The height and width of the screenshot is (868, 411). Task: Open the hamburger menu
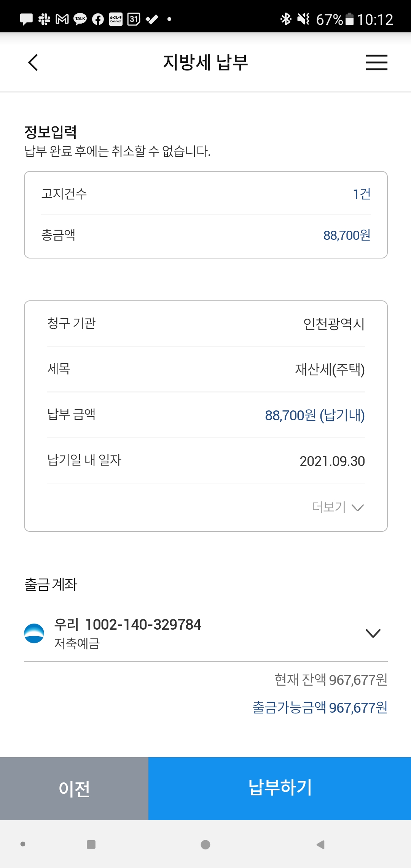(x=376, y=62)
